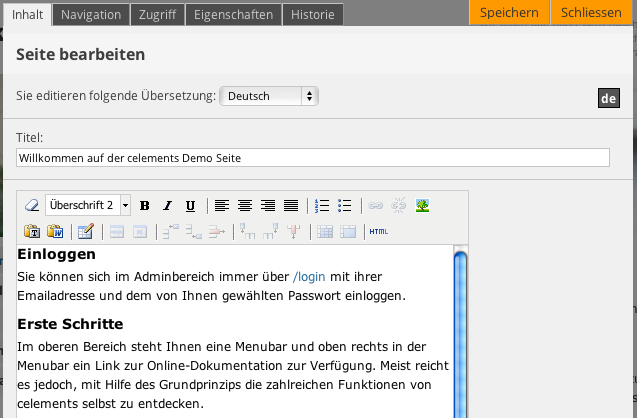Apply justified text alignment

(x=291, y=206)
